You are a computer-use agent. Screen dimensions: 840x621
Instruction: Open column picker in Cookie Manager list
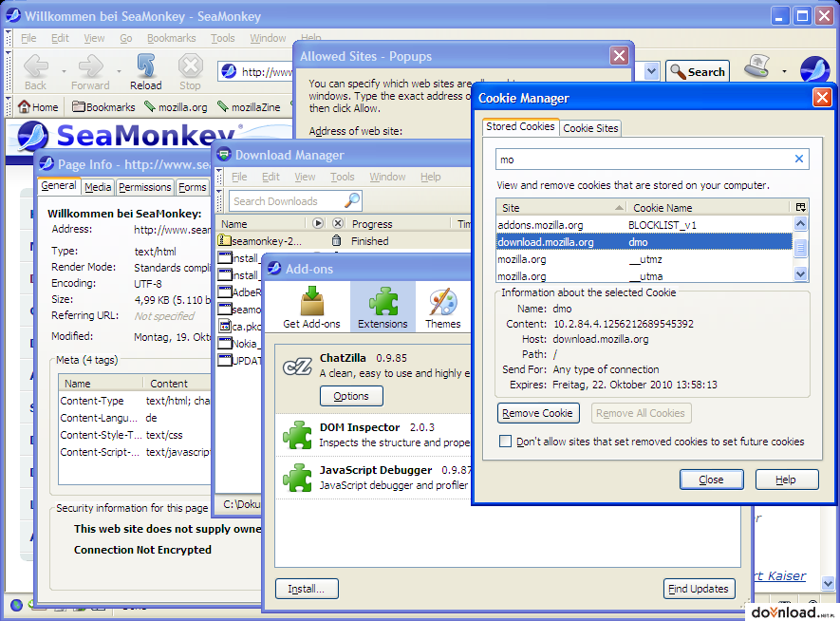(x=800, y=207)
